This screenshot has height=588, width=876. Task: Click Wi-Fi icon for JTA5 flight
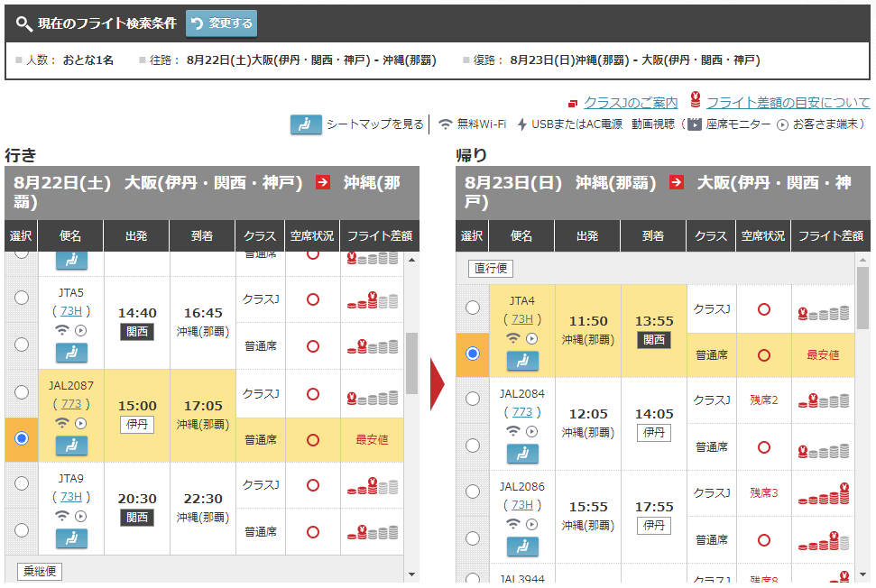(x=62, y=331)
